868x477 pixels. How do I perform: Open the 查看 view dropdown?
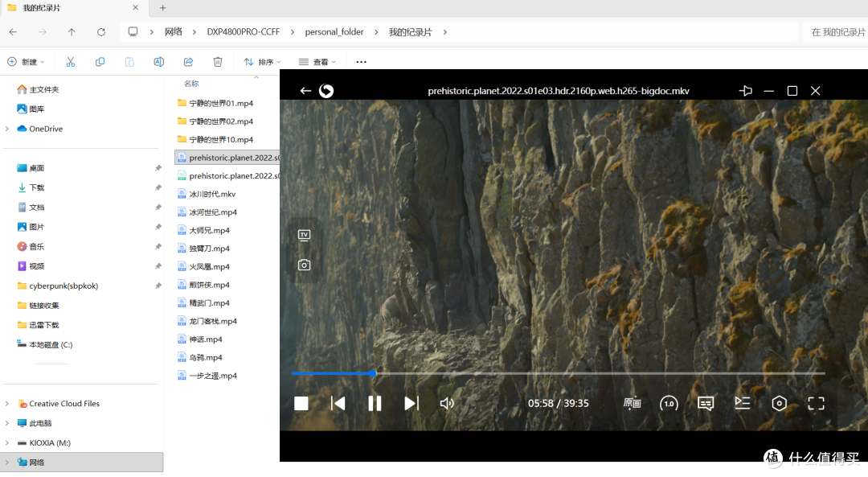pyautogui.click(x=317, y=62)
